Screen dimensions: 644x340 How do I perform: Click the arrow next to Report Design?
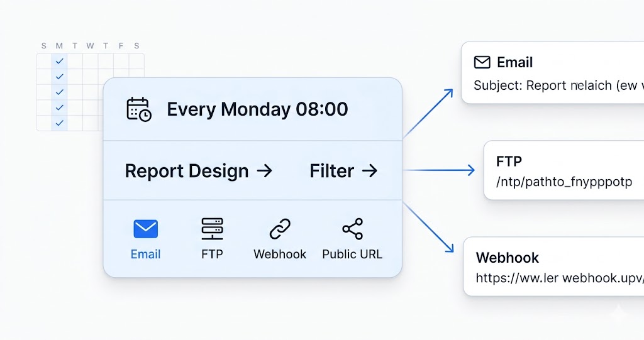point(265,170)
